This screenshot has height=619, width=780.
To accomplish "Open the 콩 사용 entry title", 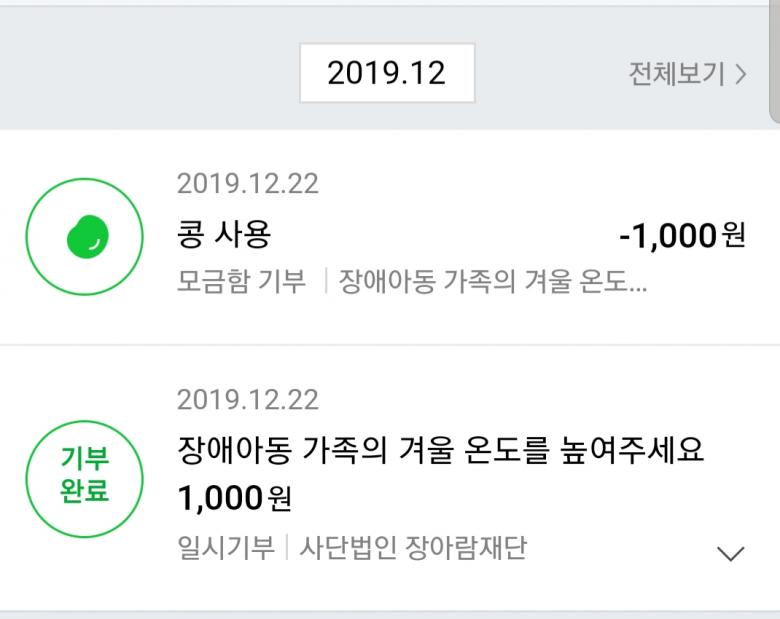I will click(224, 236).
